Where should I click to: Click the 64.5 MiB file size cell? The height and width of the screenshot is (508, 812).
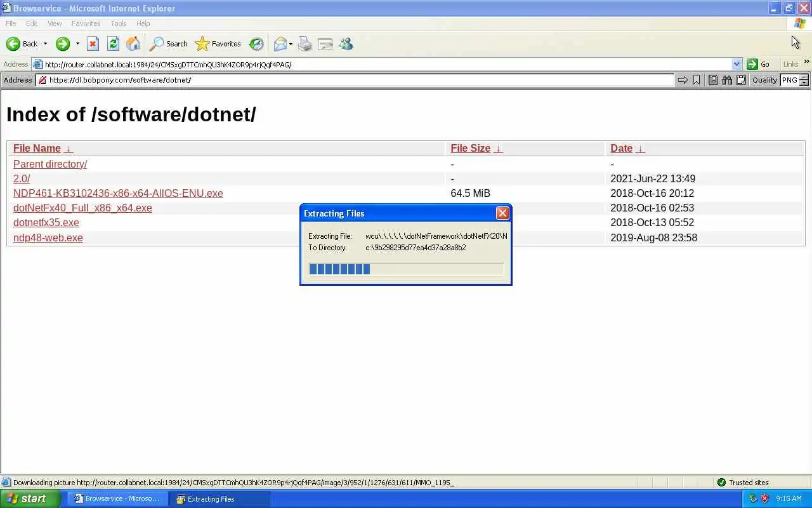click(470, 193)
